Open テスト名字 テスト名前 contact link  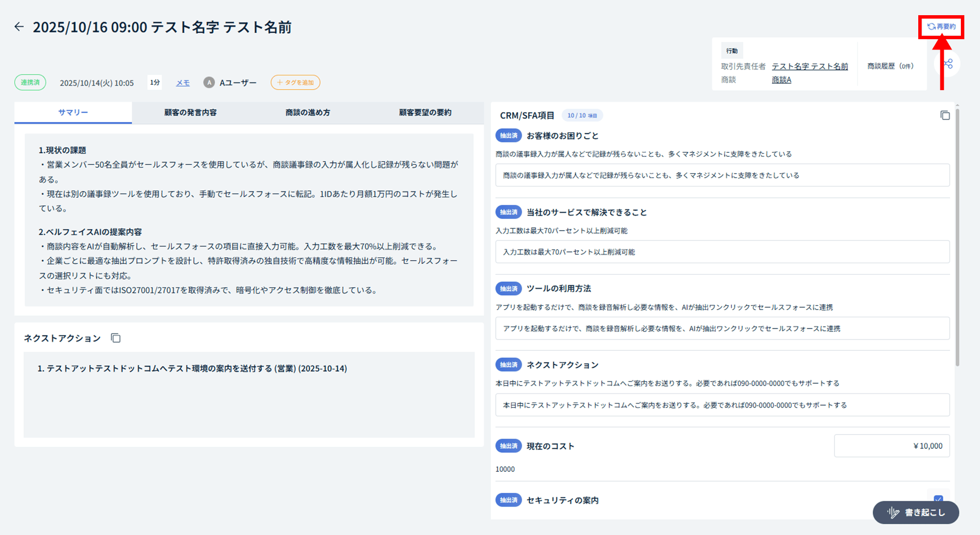pyautogui.click(x=809, y=66)
